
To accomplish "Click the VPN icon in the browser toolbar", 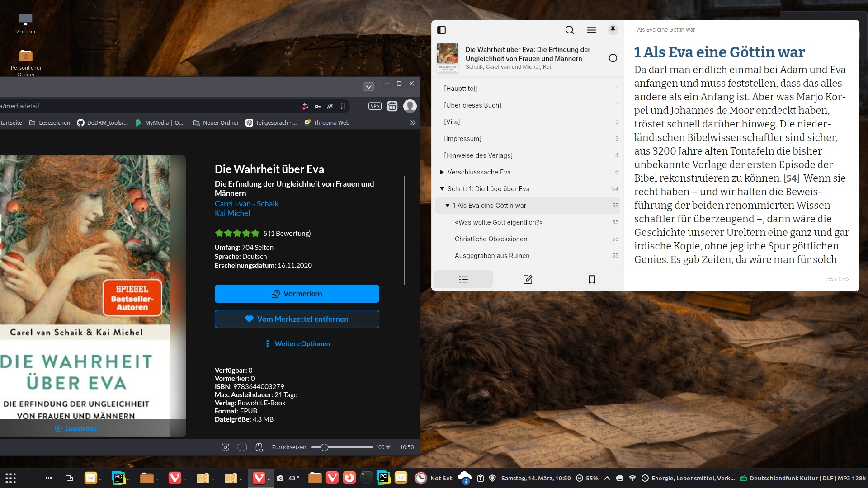I will pyautogui.click(x=375, y=106).
